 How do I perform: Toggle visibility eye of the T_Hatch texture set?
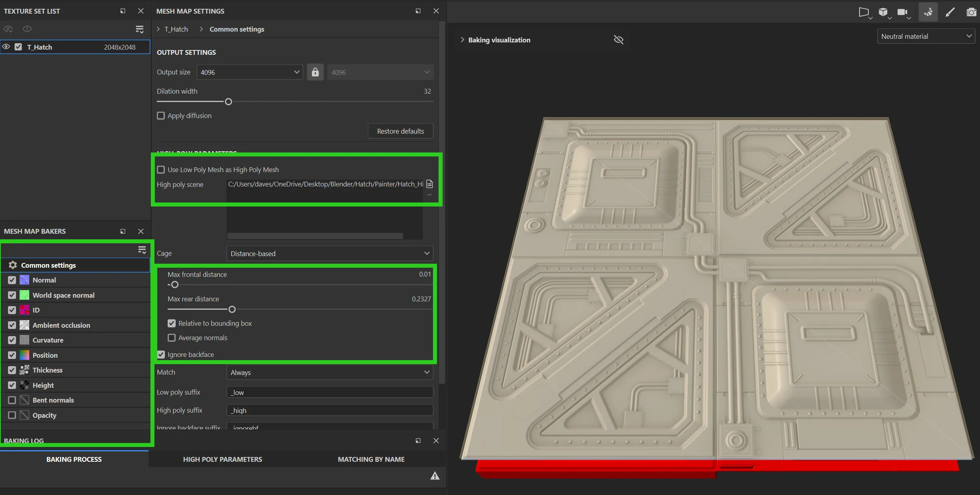coord(6,47)
